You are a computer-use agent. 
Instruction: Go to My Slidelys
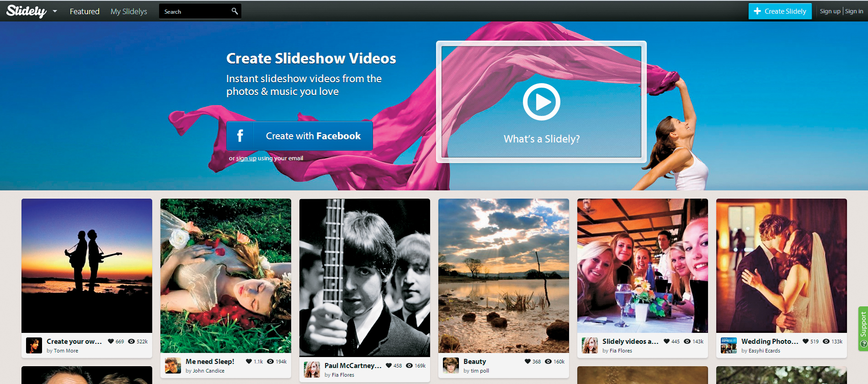129,11
